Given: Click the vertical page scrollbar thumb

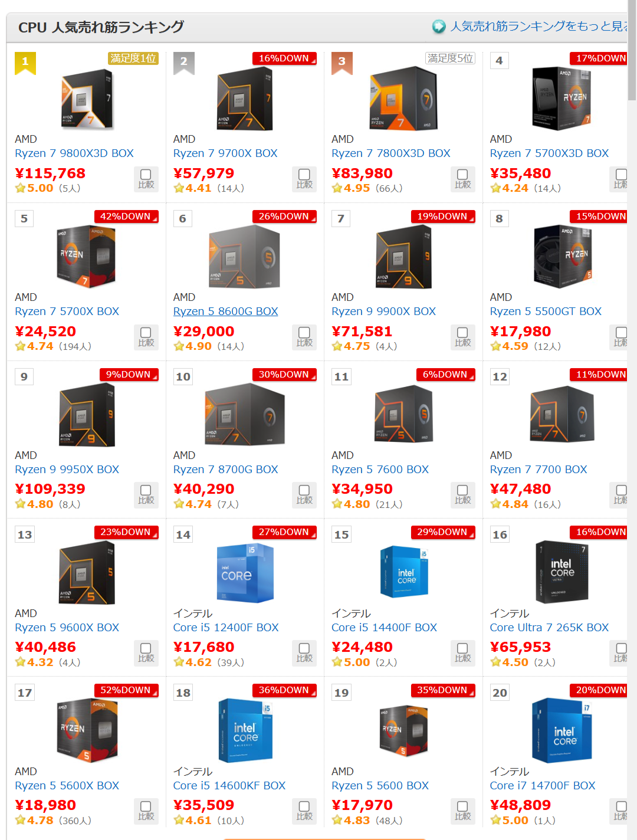Looking at the screenshot, I should 632,50.
